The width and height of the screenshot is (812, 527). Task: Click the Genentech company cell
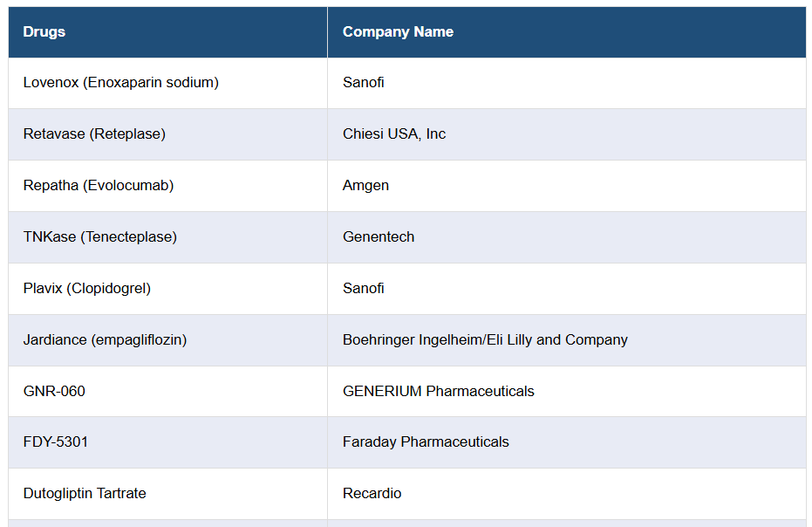379,236
